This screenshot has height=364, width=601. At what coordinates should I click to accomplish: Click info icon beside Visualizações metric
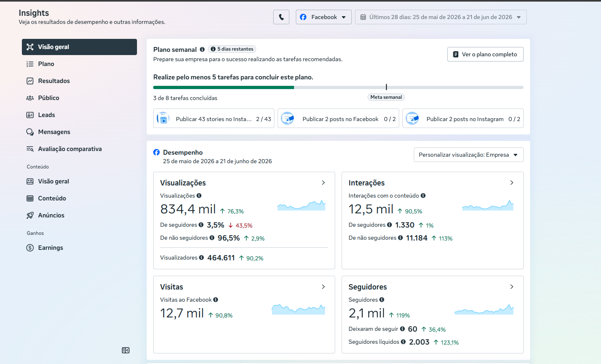coord(199,196)
